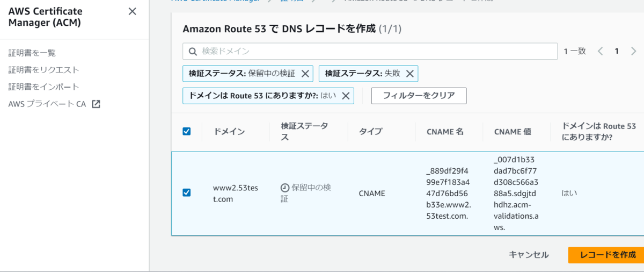644x272 pixels.
Task: Go to the next results page
Action: [634, 51]
